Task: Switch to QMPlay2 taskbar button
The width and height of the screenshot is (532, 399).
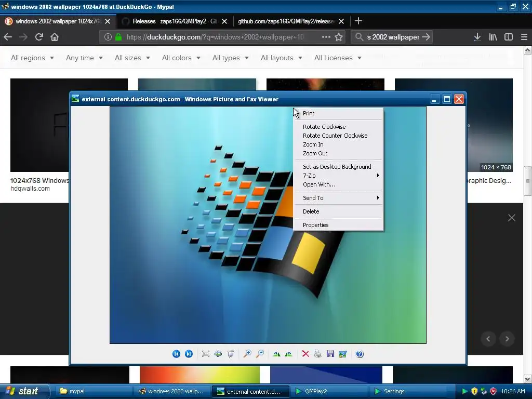Action: pyautogui.click(x=330, y=391)
